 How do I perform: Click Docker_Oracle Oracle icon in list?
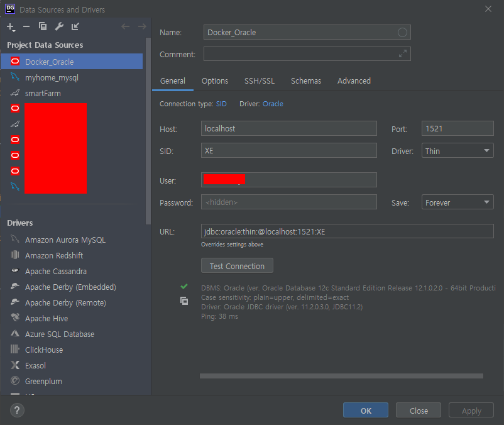15,61
